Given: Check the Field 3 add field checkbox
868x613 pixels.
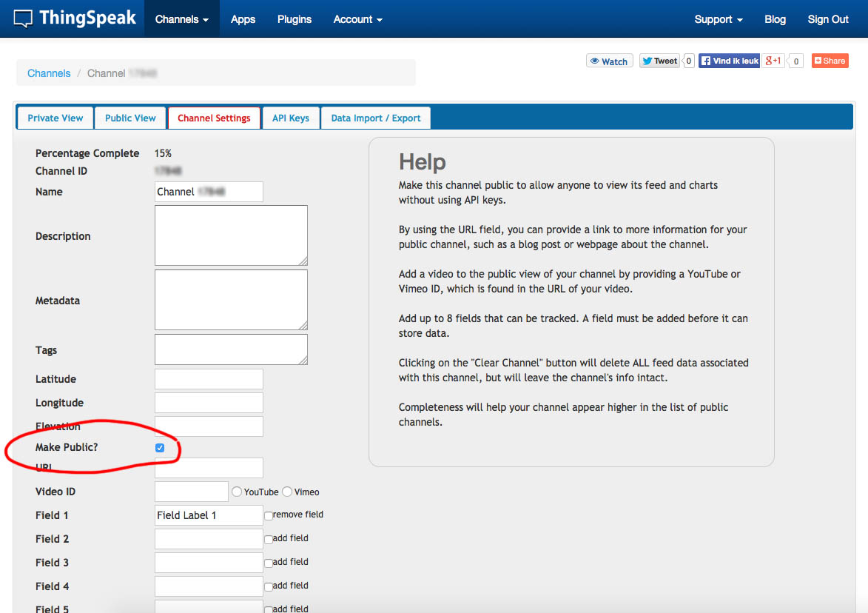Looking at the screenshot, I should [268, 563].
